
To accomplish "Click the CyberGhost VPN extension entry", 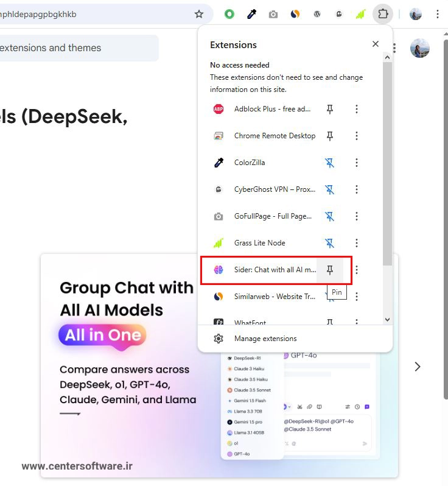I will pos(263,189).
